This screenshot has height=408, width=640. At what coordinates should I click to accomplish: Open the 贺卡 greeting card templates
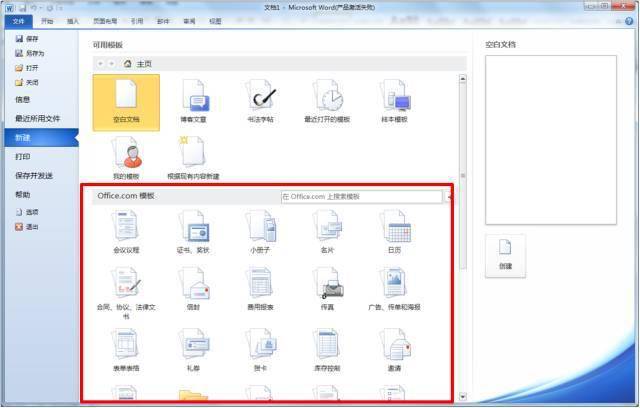260,350
